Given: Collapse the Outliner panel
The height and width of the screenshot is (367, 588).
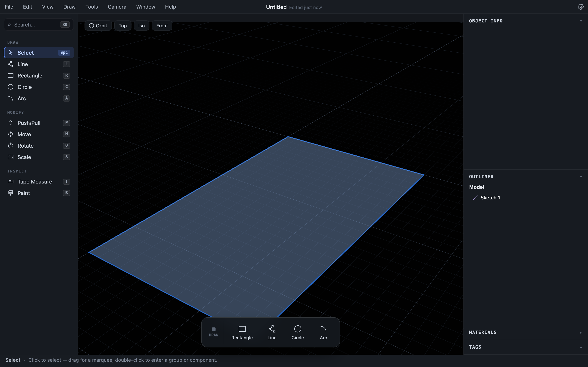Looking at the screenshot, I should coord(581,177).
